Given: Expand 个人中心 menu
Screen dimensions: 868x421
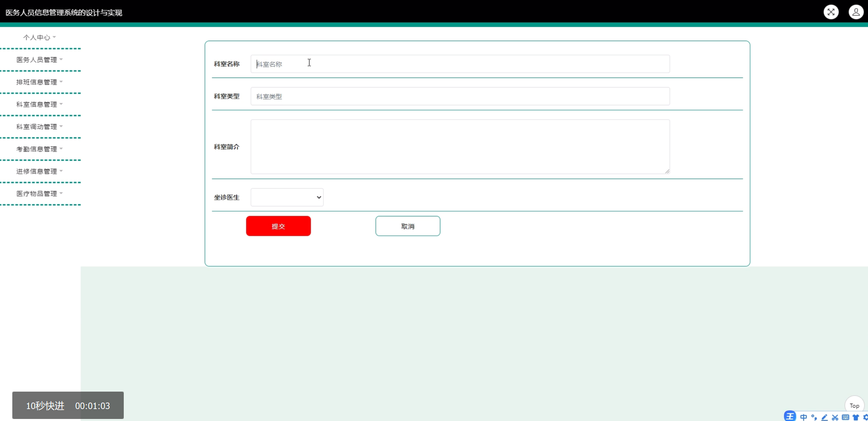Looking at the screenshot, I should [39, 37].
